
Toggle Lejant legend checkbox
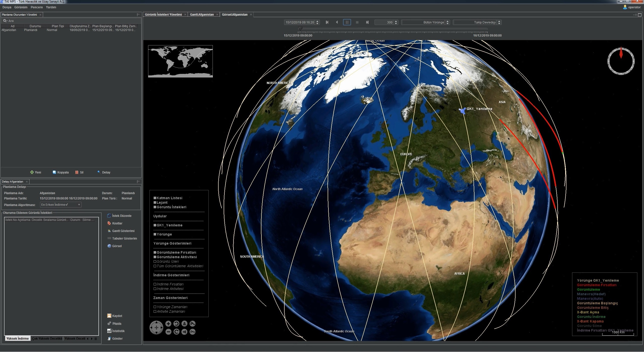pos(155,203)
